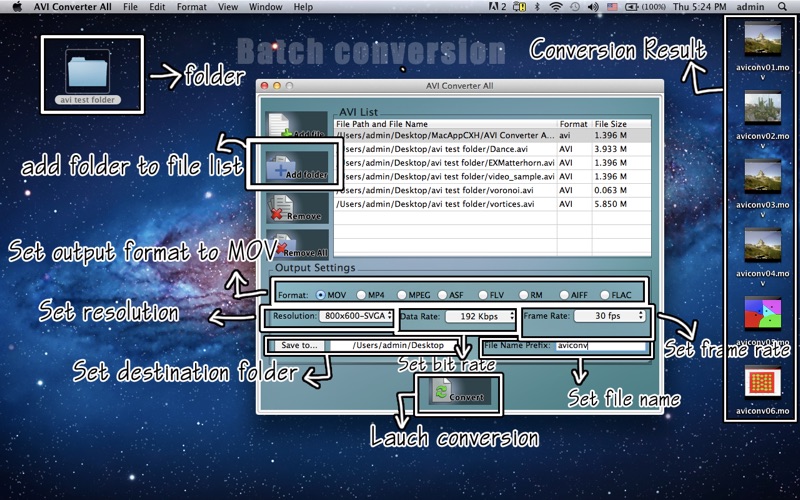800x500 pixels.
Task: Launch conversion with the Convert button
Action: coord(459,391)
